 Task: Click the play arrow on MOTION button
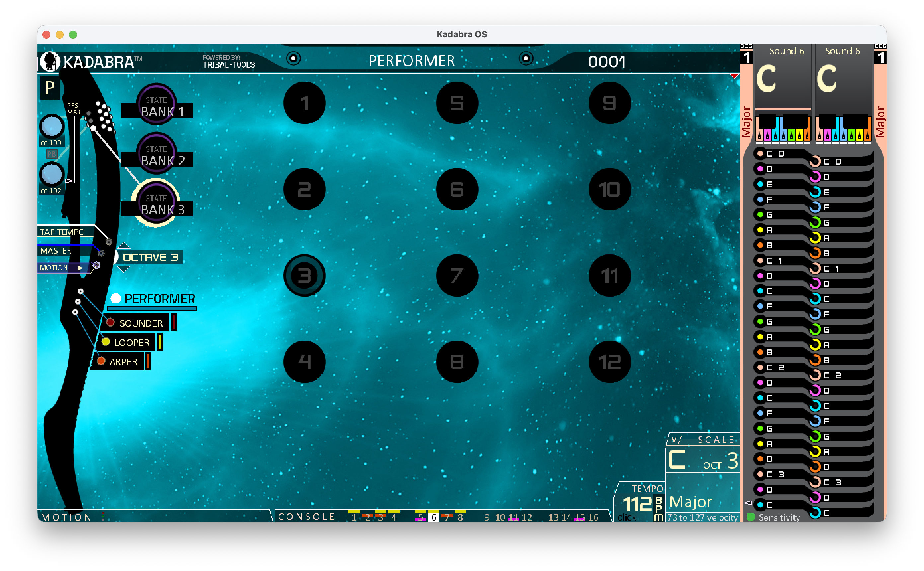coord(80,268)
